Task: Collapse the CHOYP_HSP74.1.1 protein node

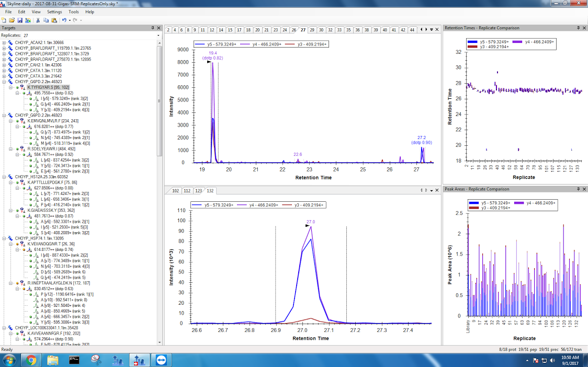Action: pyautogui.click(x=4, y=238)
